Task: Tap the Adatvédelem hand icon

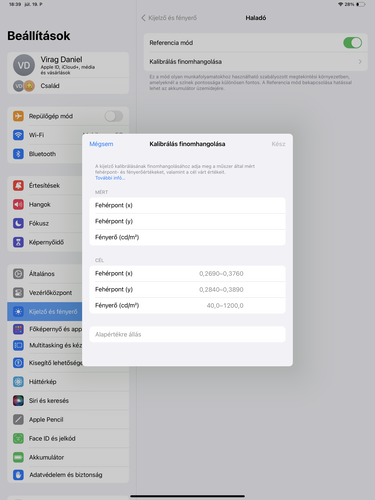Action: coord(18,475)
